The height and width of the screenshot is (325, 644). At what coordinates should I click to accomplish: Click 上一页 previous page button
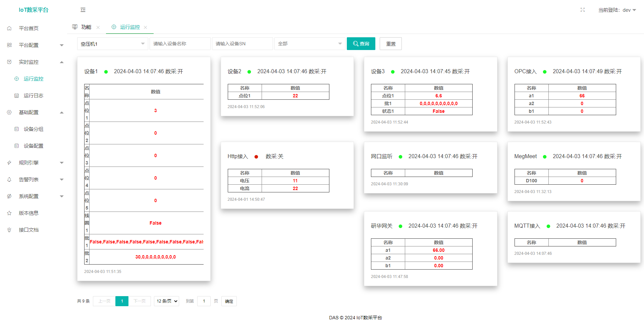tap(104, 301)
